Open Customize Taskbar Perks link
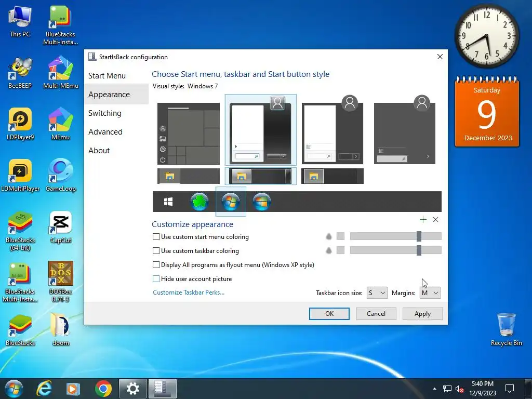Screen dimensions: 532x399 click(189, 292)
